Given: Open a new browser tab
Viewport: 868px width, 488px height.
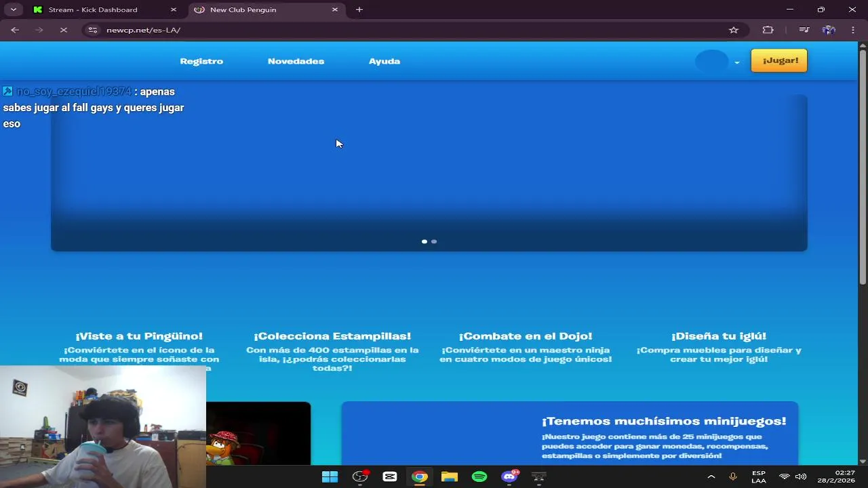Looking at the screenshot, I should [359, 9].
